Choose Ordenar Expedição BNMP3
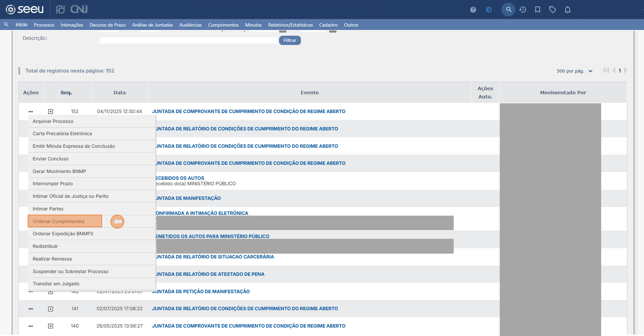This screenshot has width=644, height=336. tap(92, 234)
